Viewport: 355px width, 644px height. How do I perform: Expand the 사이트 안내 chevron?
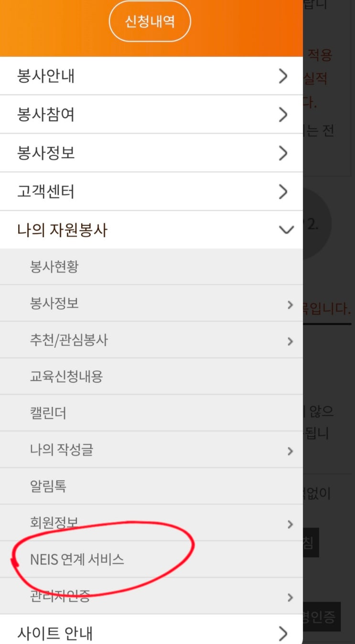pyautogui.click(x=283, y=633)
